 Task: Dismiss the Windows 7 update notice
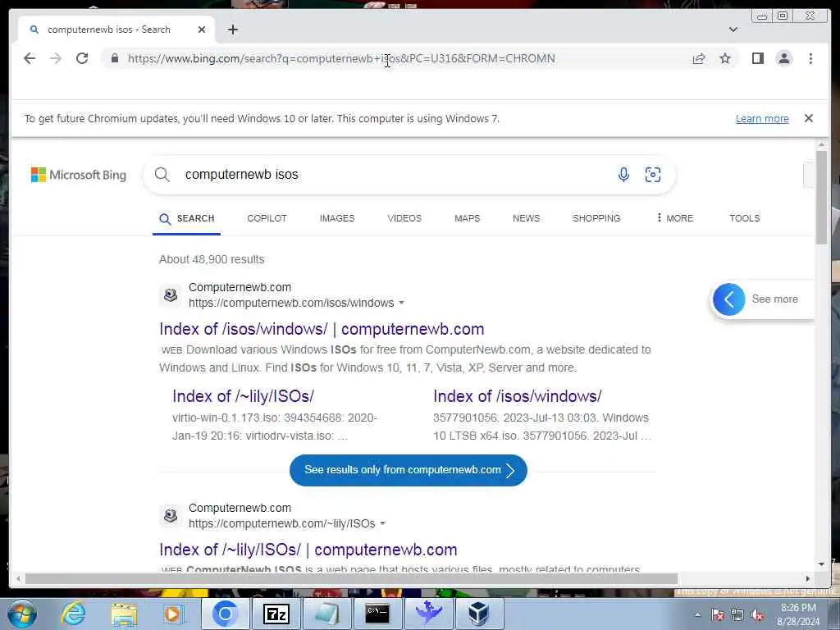coord(808,118)
